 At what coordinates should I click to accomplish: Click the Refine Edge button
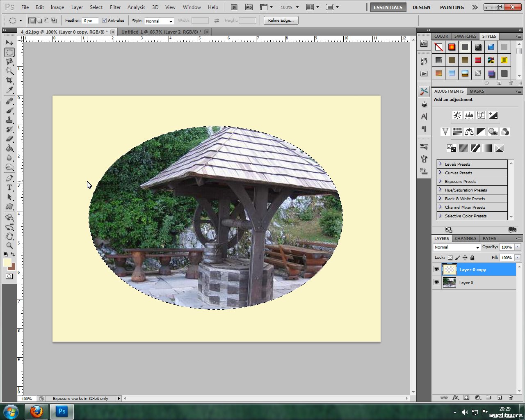281,21
